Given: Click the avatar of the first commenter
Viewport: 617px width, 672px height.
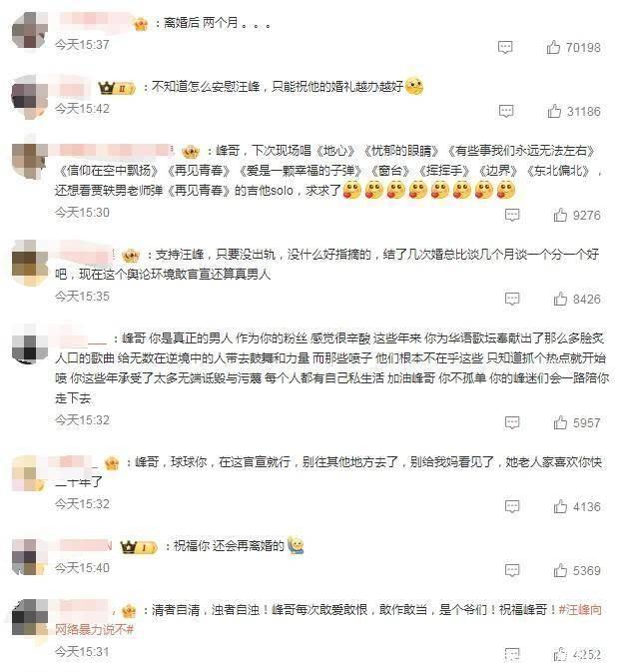Looking at the screenshot, I should 30,30.
